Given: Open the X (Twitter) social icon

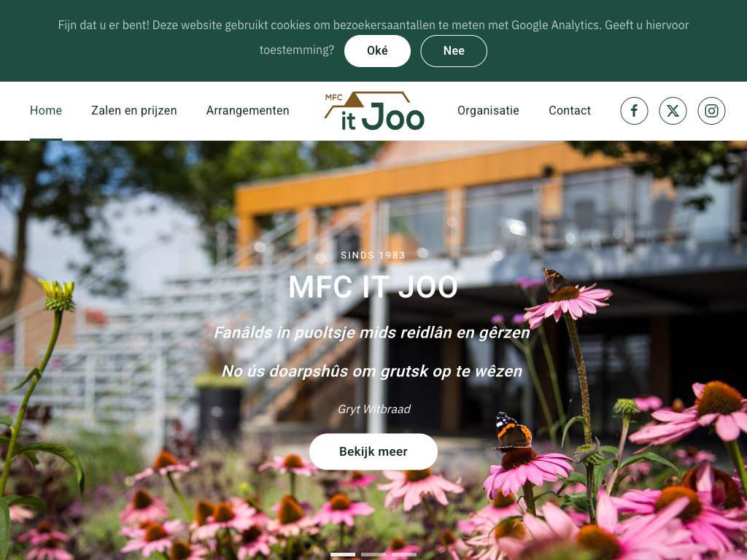Looking at the screenshot, I should pyautogui.click(x=673, y=111).
